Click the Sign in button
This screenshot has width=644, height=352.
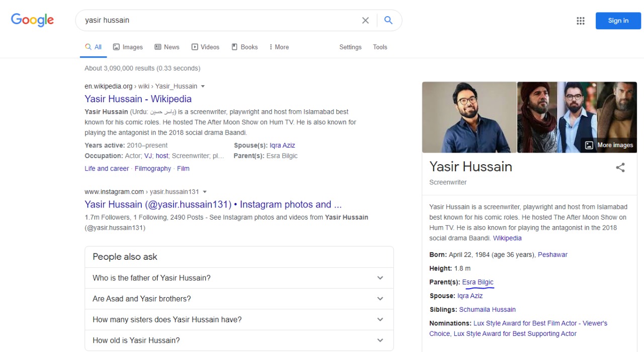point(618,21)
